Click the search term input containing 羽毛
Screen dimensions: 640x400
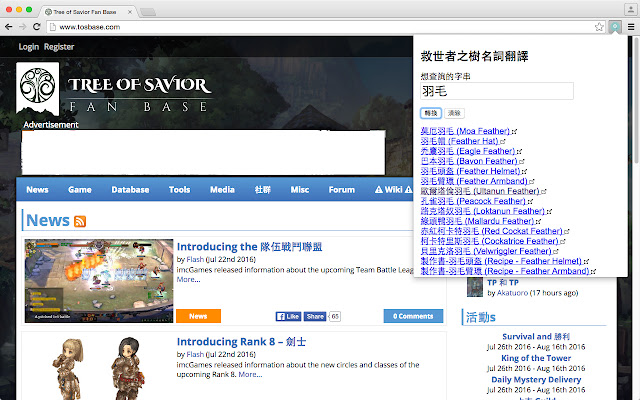tap(497, 91)
